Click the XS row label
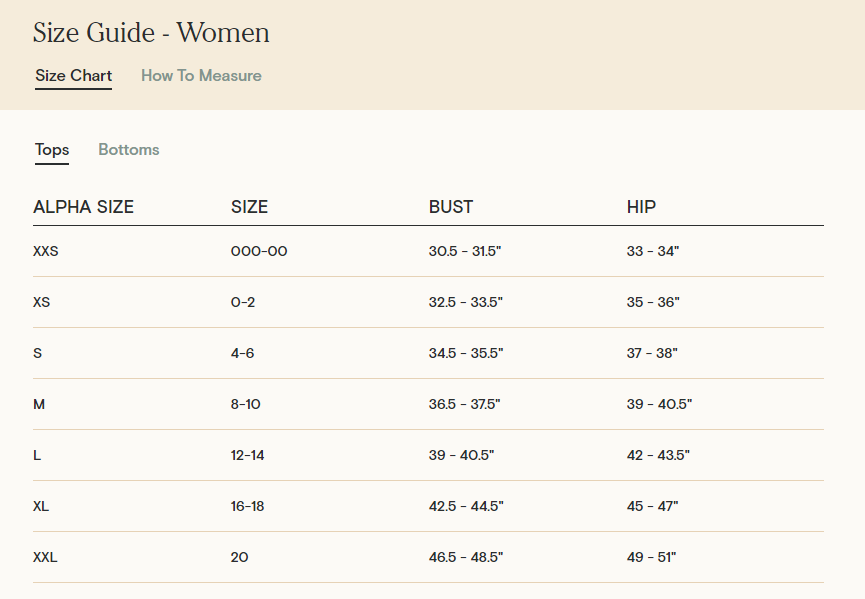Viewport: 865px width, 599px height. pyautogui.click(x=41, y=302)
